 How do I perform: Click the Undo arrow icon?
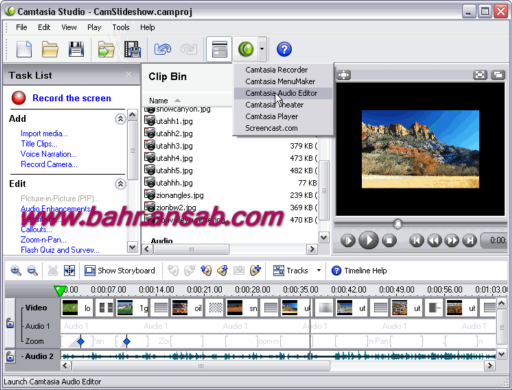click(162, 49)
